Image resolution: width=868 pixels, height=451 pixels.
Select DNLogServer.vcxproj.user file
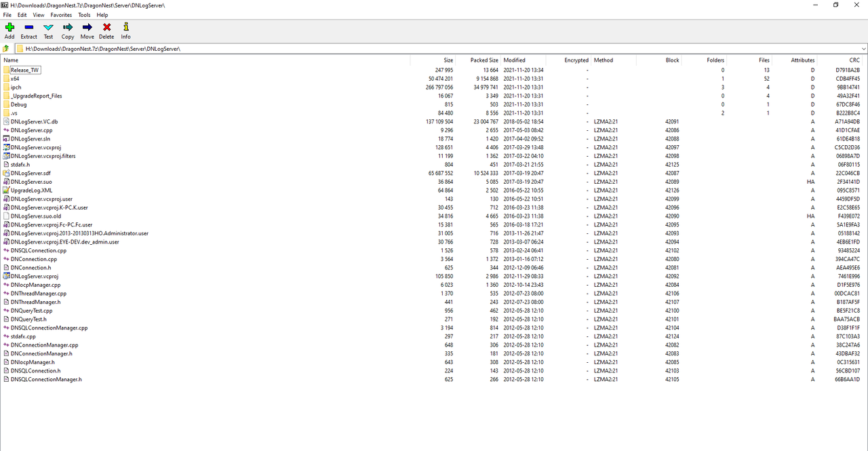point(41,199)
